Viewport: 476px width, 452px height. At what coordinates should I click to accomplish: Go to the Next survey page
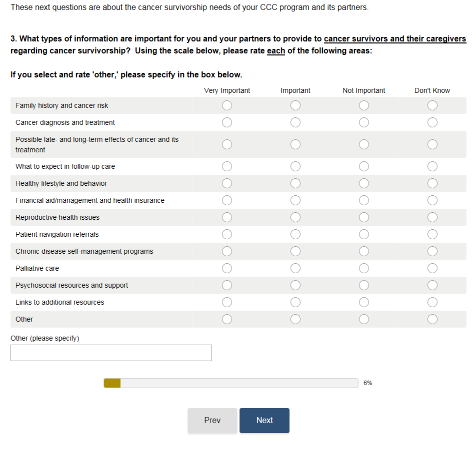point(264,421)
